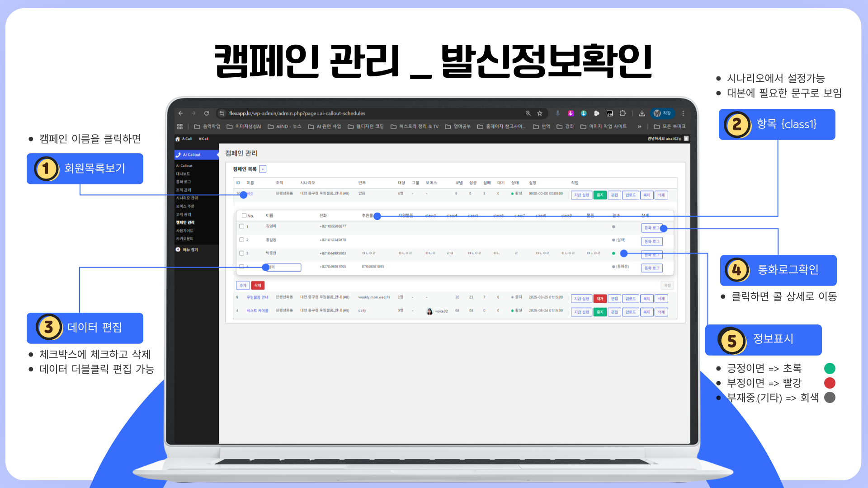The width and height of the screenshot is (868, 488).
Task: Check the checkbox for row 3 박종현
Action: (242, 253)
